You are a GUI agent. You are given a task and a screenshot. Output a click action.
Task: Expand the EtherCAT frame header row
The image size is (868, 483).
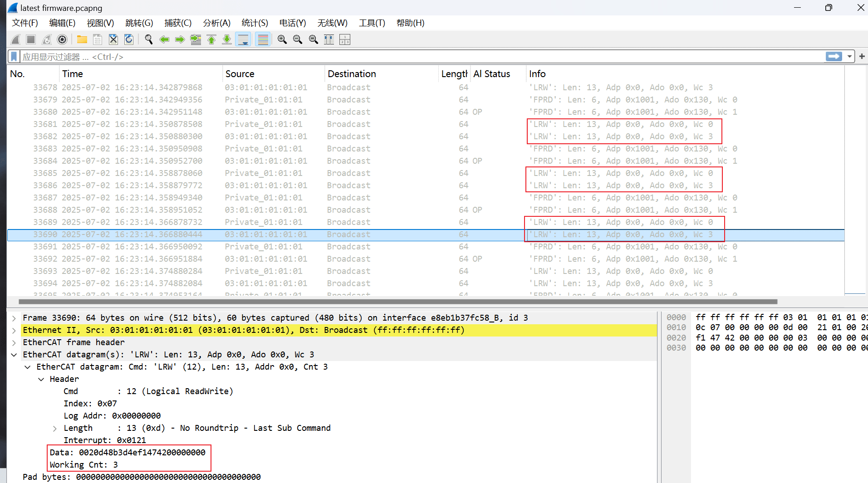click(14, 342)
